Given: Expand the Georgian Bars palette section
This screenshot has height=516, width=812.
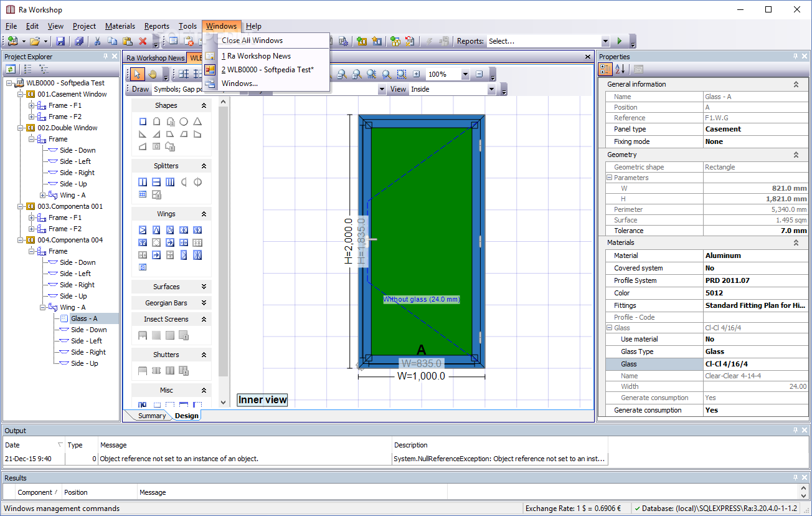Looking at the screenshot, I should [204, 303].
